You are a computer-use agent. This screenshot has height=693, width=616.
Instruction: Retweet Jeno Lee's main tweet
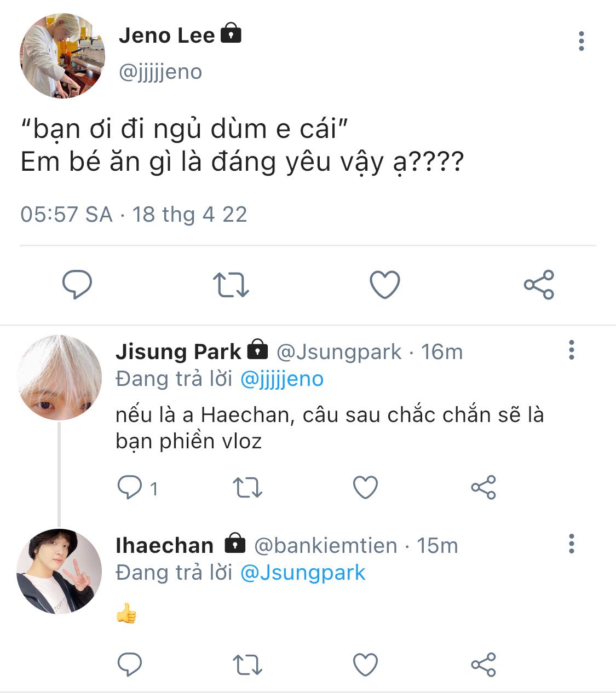(x=231, y=285)
